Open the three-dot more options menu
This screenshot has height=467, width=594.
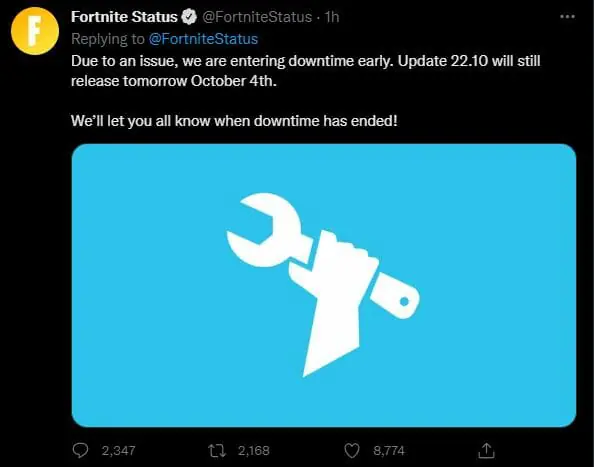pos(567,17)
